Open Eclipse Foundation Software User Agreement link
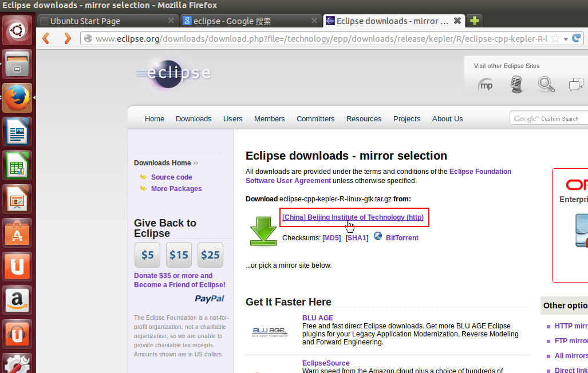The image size is (588, 373). click(378, 176)
